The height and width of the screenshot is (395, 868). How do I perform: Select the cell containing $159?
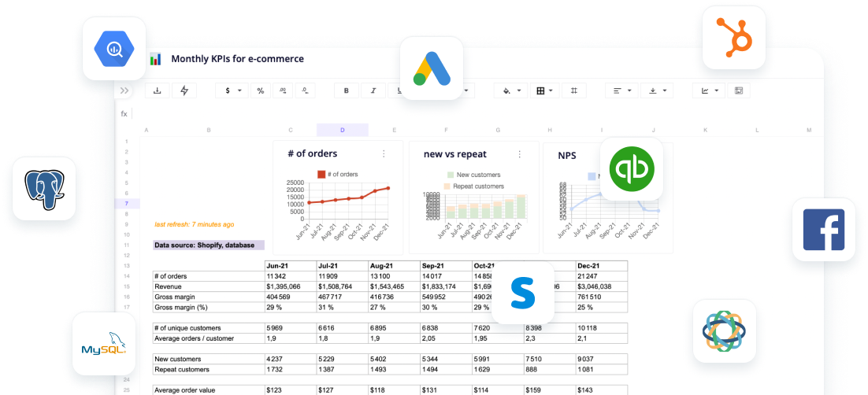550,390
